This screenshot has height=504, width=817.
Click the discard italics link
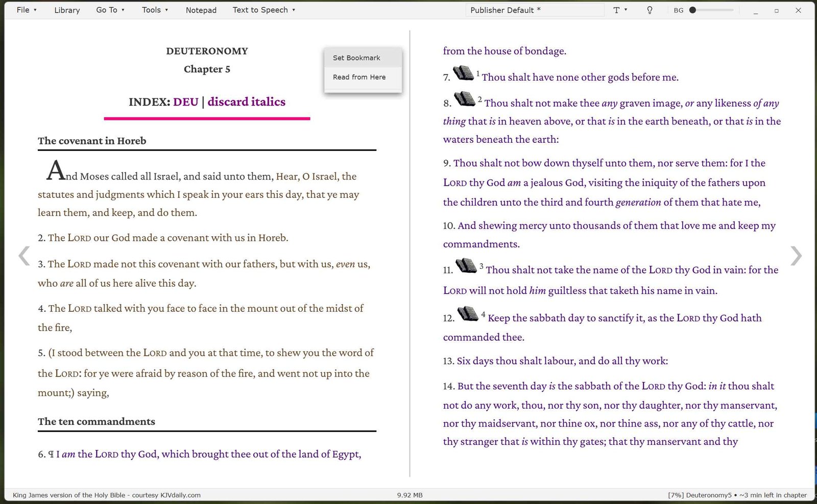coord(246,102)
